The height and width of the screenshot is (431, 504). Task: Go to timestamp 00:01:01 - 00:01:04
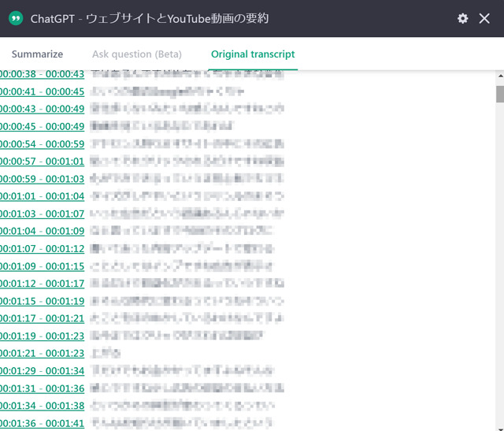[42, 196]
